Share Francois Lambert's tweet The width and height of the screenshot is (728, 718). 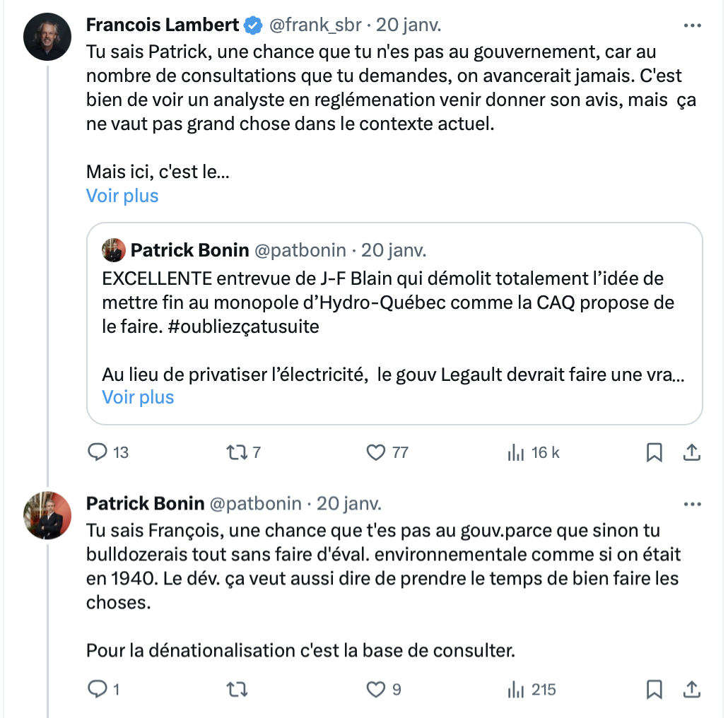point(691,452)
